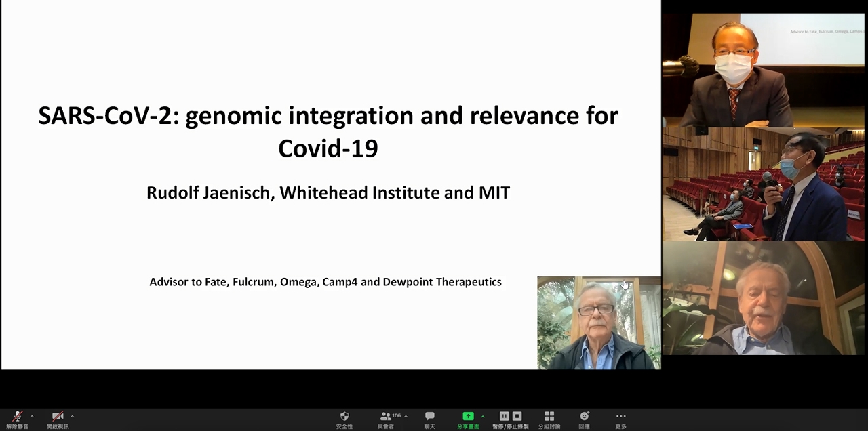Stop the meeting recording

[x=517, y=416]
